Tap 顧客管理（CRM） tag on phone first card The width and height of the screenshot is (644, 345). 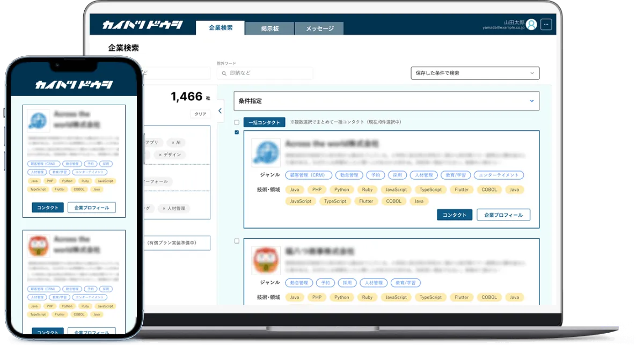tap(43, 164)
